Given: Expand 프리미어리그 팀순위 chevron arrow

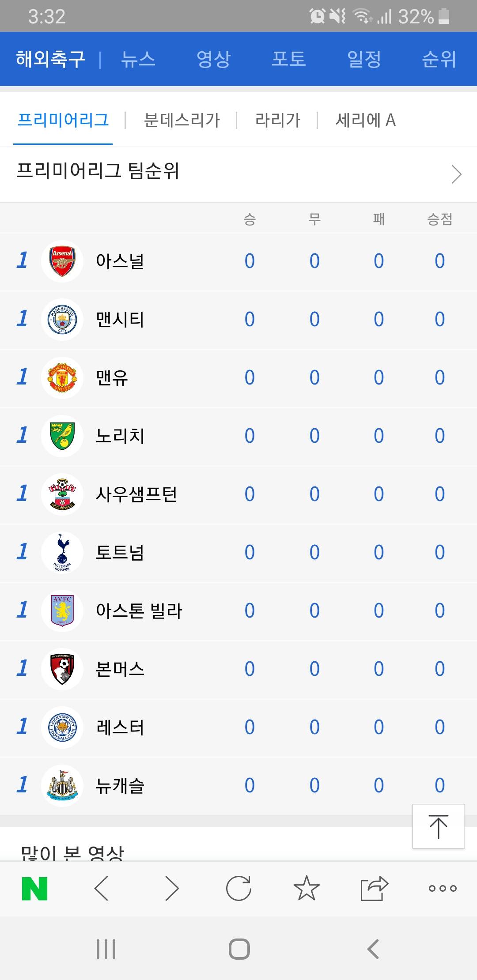Looking at the screenshot, I should (456, 174).
